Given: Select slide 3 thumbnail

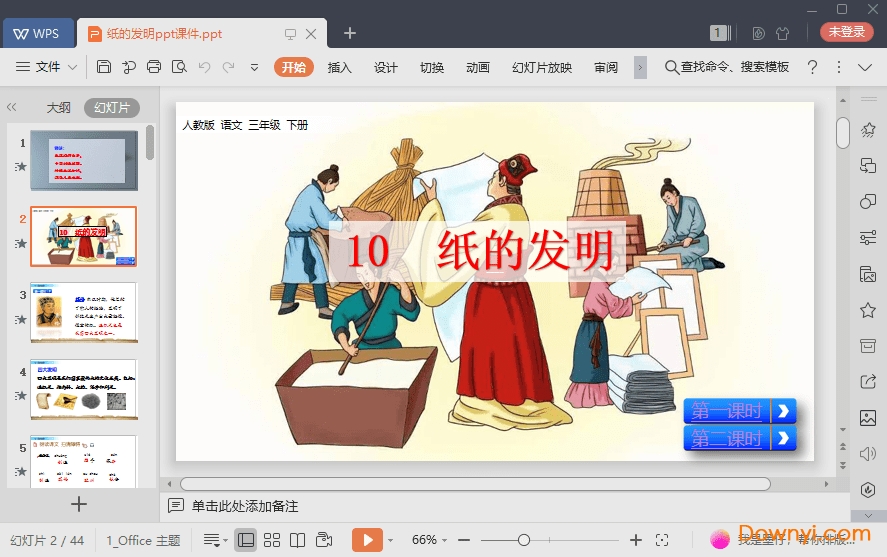Looking at the screenshot, I should click(84, 313).
